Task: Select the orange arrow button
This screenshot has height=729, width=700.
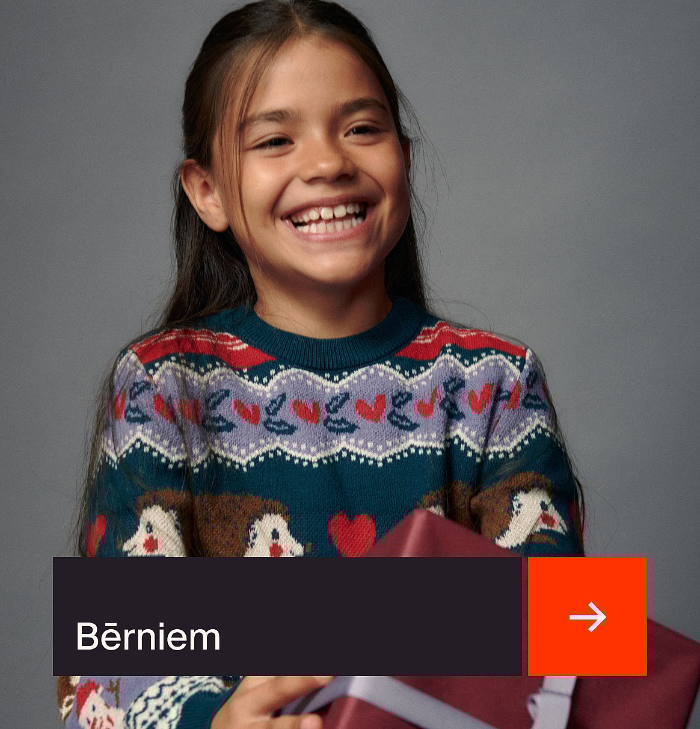Action: [588, 617]
